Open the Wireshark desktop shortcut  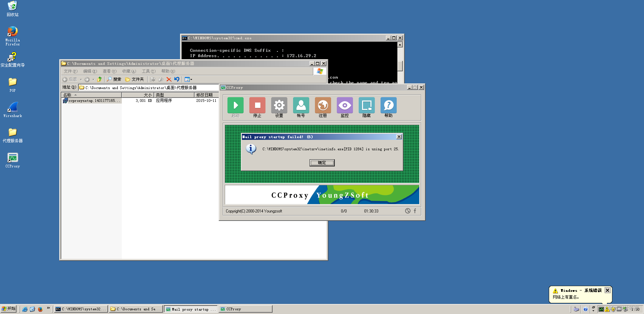coord(12,110)
